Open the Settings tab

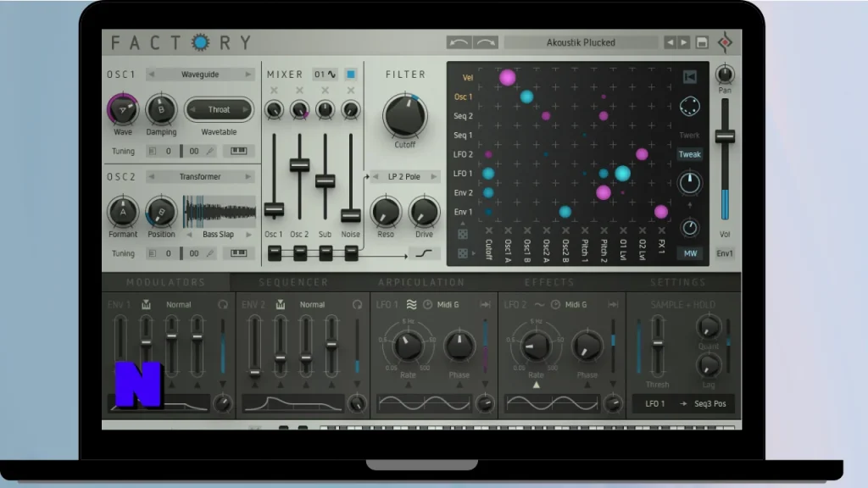pos(678,282)
